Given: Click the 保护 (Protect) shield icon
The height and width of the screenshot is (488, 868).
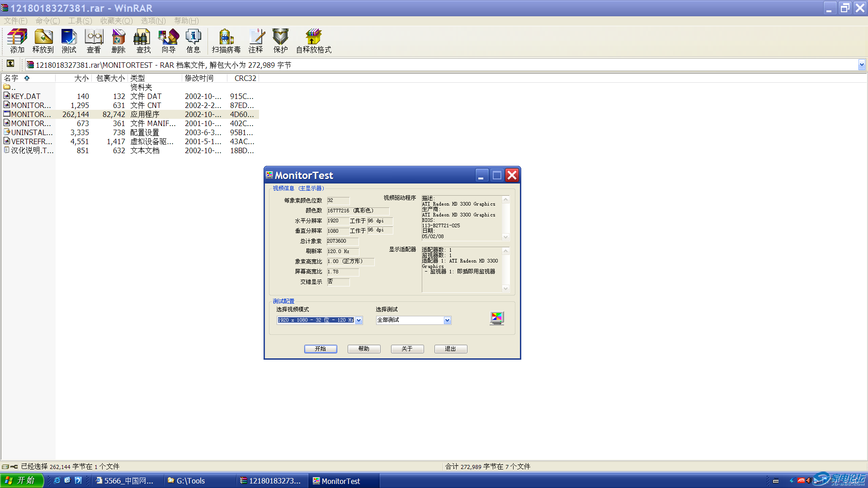Looking at the screenshot, I should click(x=280, y=41).
